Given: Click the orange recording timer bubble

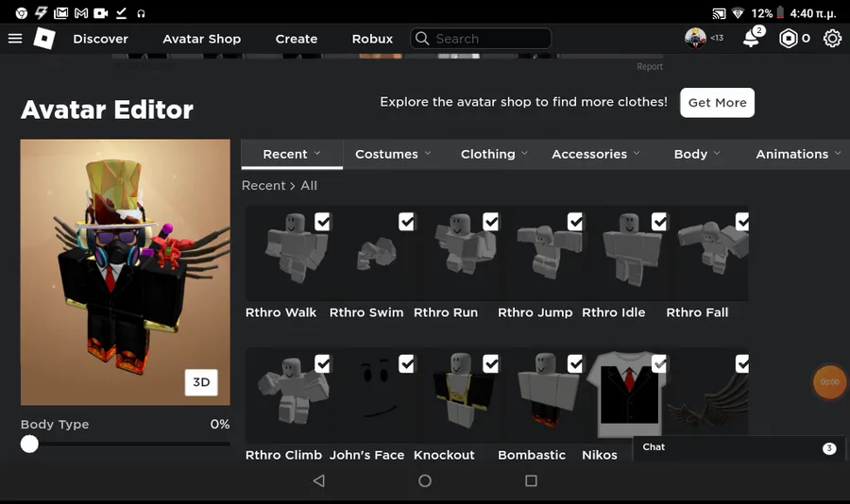Looking at the screenshot, I should coord(829,382).
